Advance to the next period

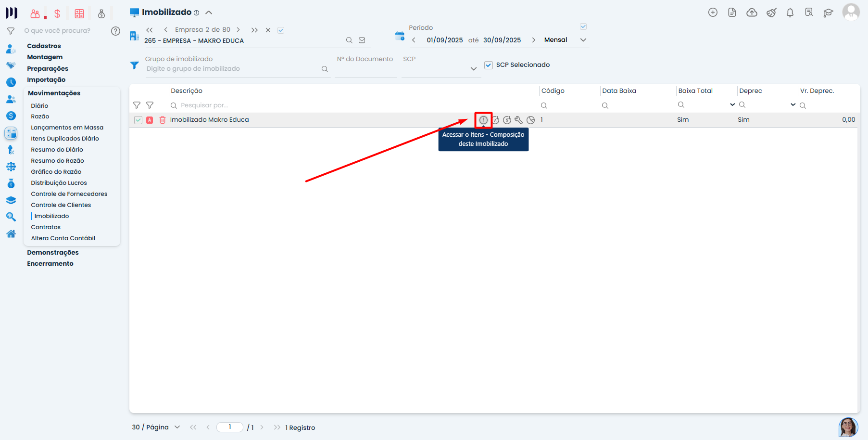(533, 40)
